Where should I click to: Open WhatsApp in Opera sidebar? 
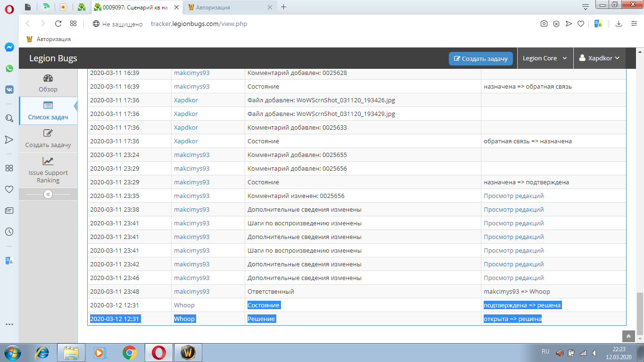pyautogui.click(x=9, y=68)
